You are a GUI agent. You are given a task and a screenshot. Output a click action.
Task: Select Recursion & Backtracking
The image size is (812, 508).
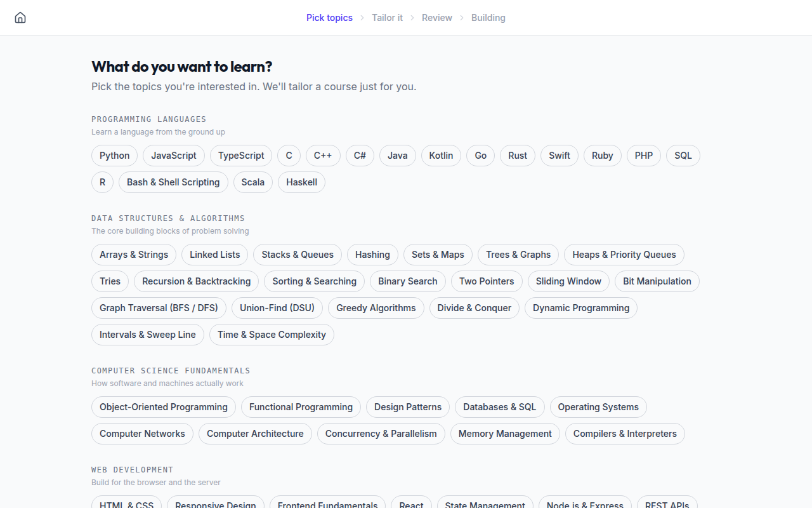coord(197,281)
